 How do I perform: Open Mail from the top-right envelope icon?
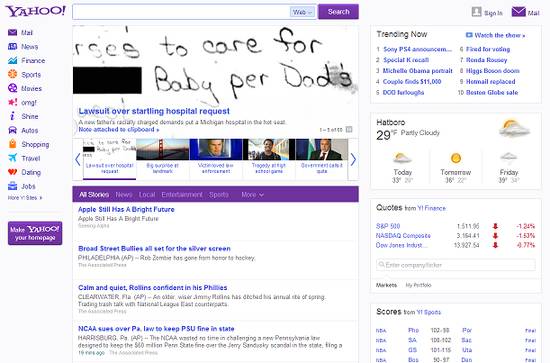tap(518, 12)
